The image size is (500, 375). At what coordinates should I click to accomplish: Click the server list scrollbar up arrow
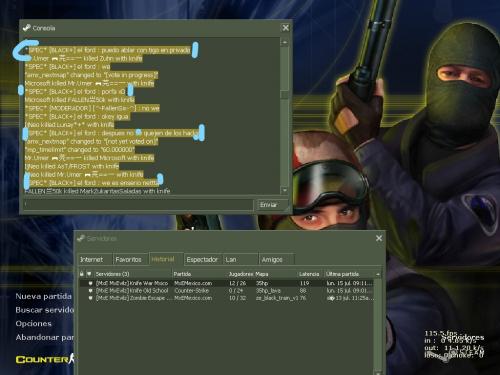point(378,274)
